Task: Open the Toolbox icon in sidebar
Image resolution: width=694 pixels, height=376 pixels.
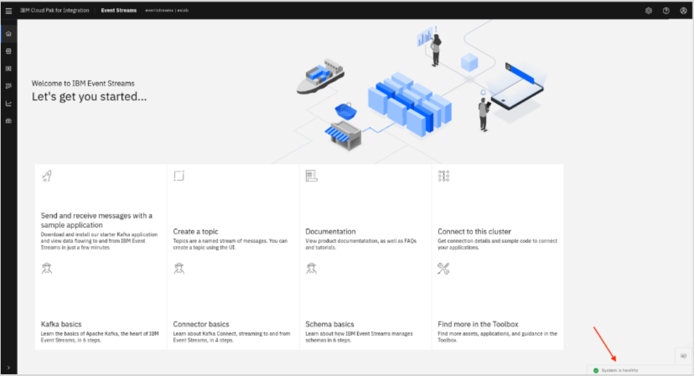Action: pos(8,121)
